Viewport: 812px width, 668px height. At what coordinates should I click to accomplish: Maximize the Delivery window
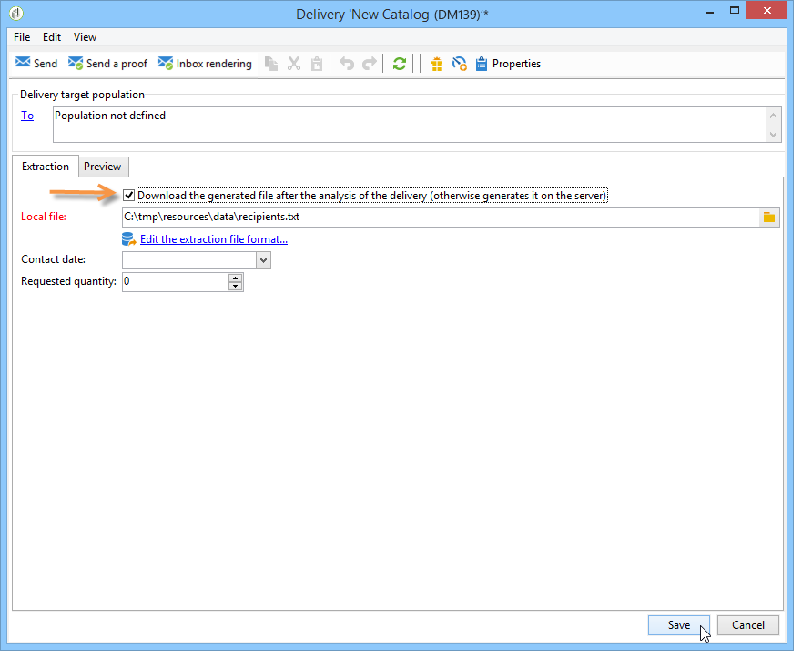[x=735, y=10]
